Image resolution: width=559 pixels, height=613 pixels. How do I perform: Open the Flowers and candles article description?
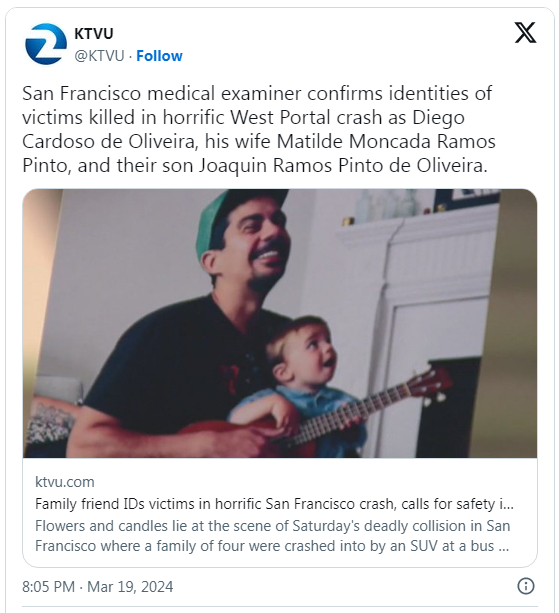click(x=272, y=536)
